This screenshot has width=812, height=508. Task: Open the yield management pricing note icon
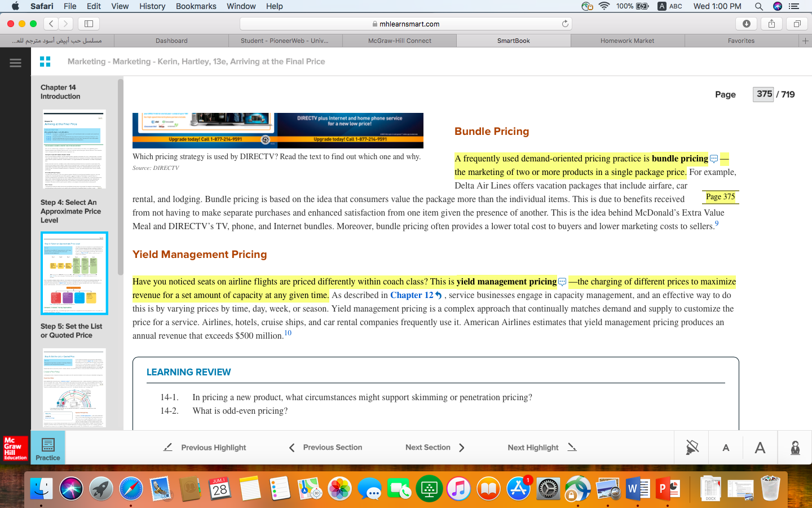tap(562, 282)
